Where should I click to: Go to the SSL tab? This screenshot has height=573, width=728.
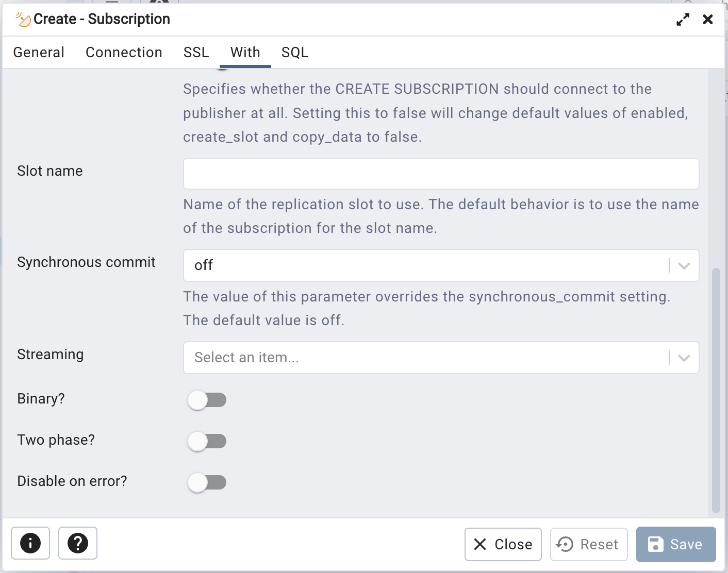[196, 53]
